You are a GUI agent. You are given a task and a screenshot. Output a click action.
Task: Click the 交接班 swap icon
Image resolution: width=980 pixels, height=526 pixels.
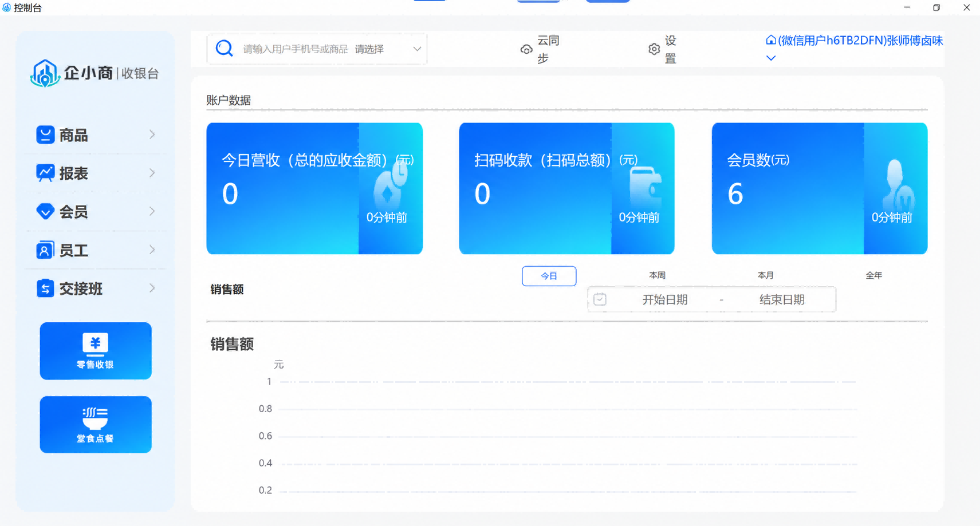tap(45, 288)
